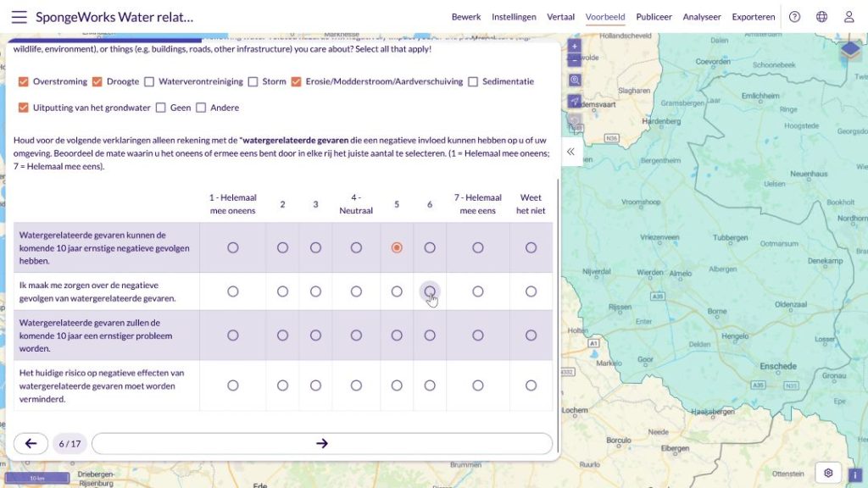Image resolution: width=868 pixels, height=488 pixels.
Task: Zoom out on the map
Action: [575, 60]
